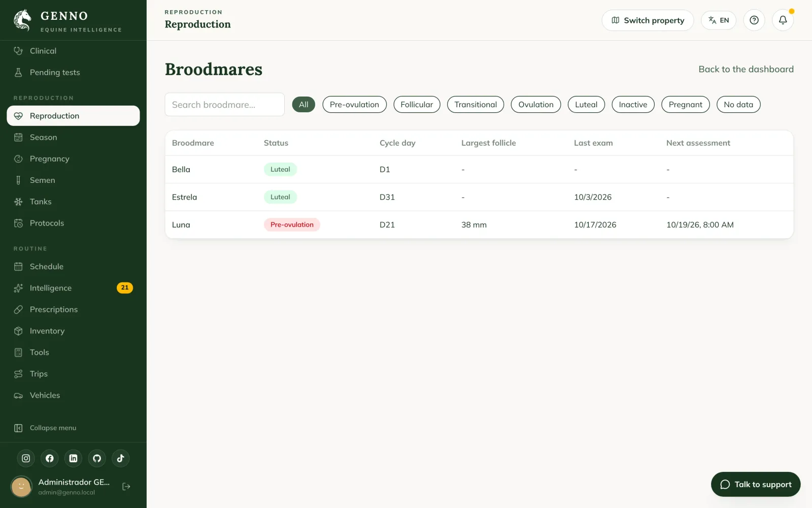Open Intelligence with 21 badge

[x=73, y=288]
